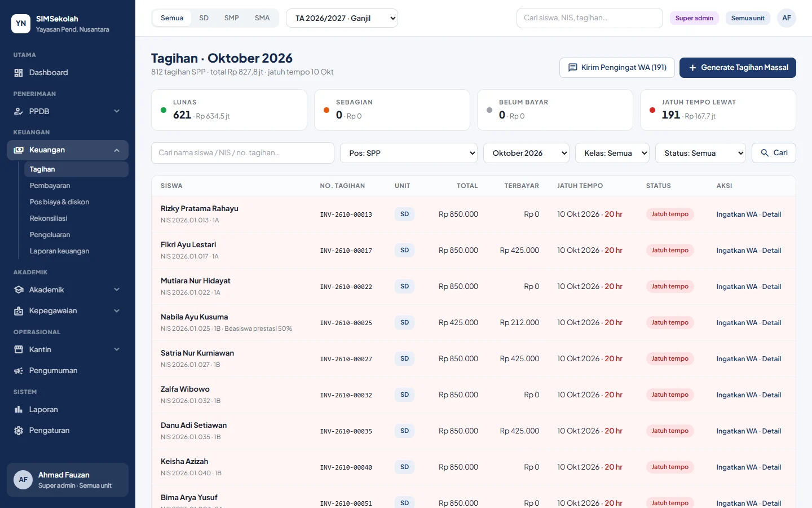Open the Kelas: Semua dropdown
The height and width of the screenshot is (508, 812).
point(612,153)
